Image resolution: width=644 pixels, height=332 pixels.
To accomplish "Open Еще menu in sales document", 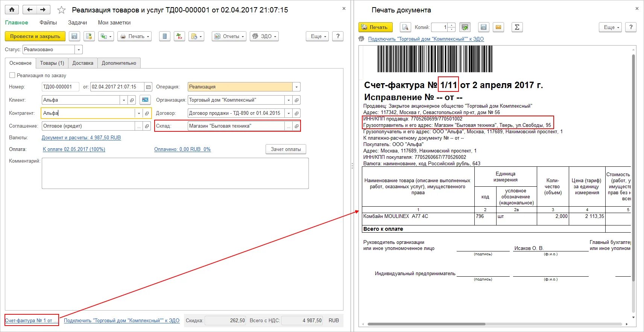I will tap(317, 36).
